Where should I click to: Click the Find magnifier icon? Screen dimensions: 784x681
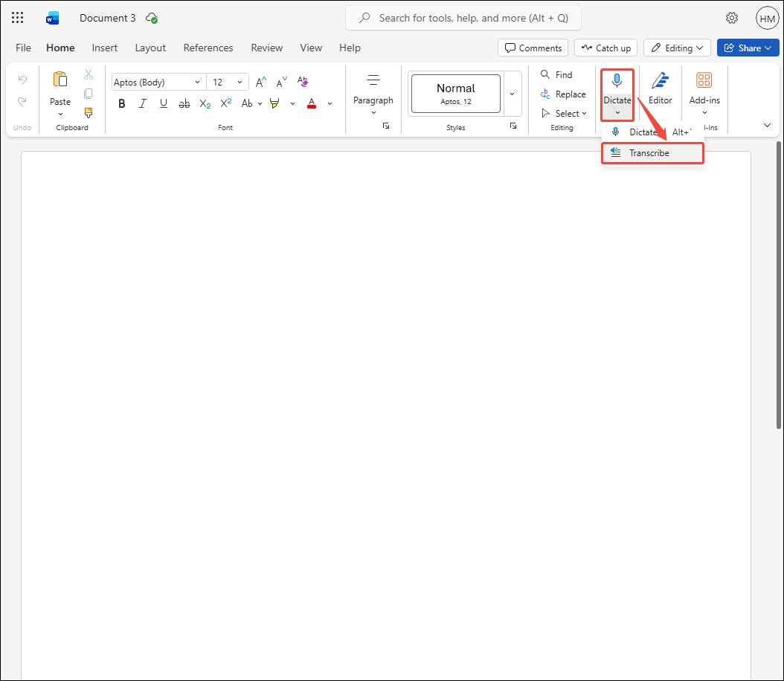(x=545, y=74)
